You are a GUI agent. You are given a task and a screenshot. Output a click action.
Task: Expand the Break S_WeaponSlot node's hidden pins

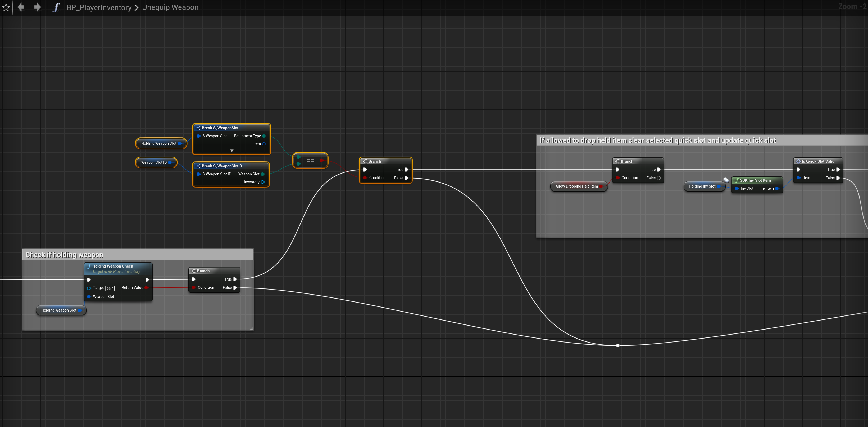231,150
